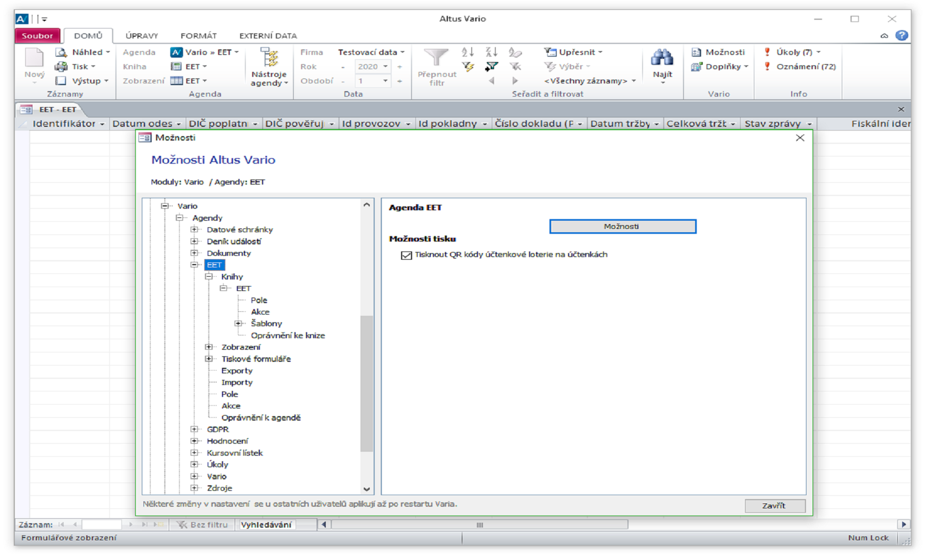Open Oznámení (72) notifications
Viewport: 928px width, 560px height.
(x=799, y=66)
